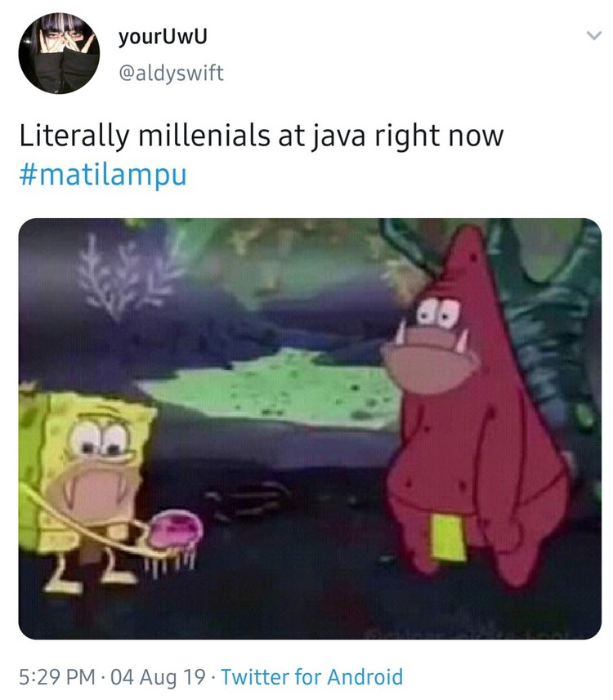Click Patrick's green leaf loincloth
The height and width of the screenshot is (700, 613).
(x=448, y=538)
